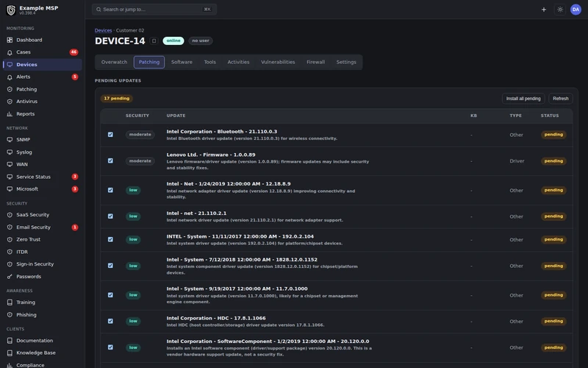The width and height of the screenshot is (588, 368).
Task: Open Phishing in sidebar
Action: 42,315
